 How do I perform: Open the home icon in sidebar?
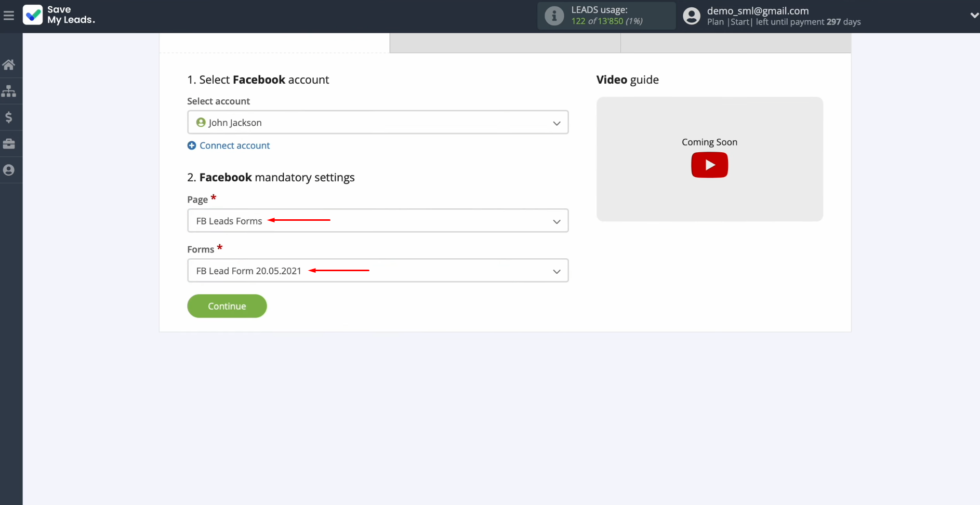pos(9,65)
